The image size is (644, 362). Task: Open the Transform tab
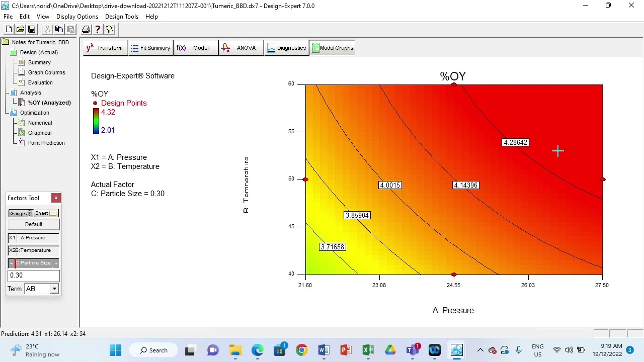tap(105, 48)
